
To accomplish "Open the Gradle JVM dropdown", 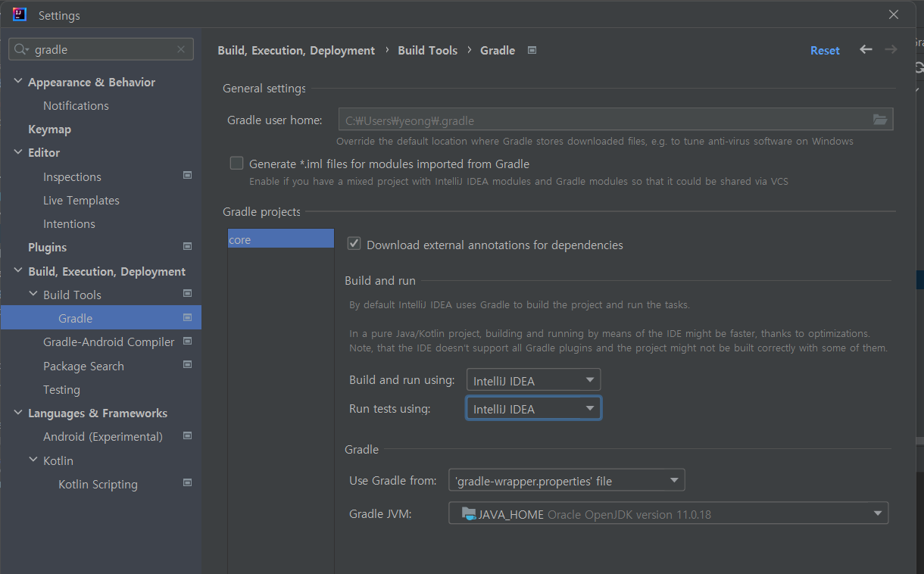I will click(x=669, y=513).
